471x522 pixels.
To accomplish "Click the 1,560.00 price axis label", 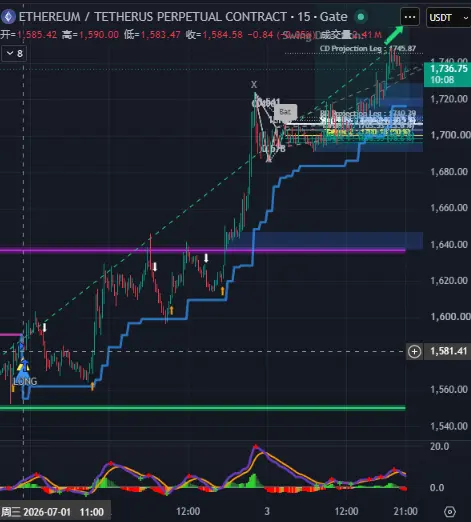I will point(449,389).
